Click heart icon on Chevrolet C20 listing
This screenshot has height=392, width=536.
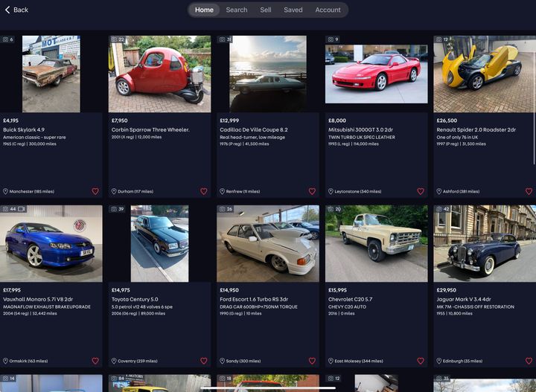421,361
